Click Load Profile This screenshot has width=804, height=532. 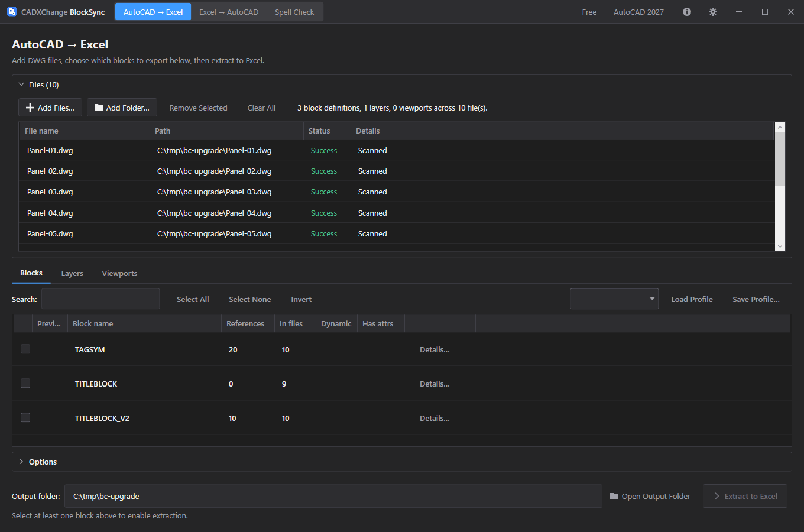[x=692, y=300]
